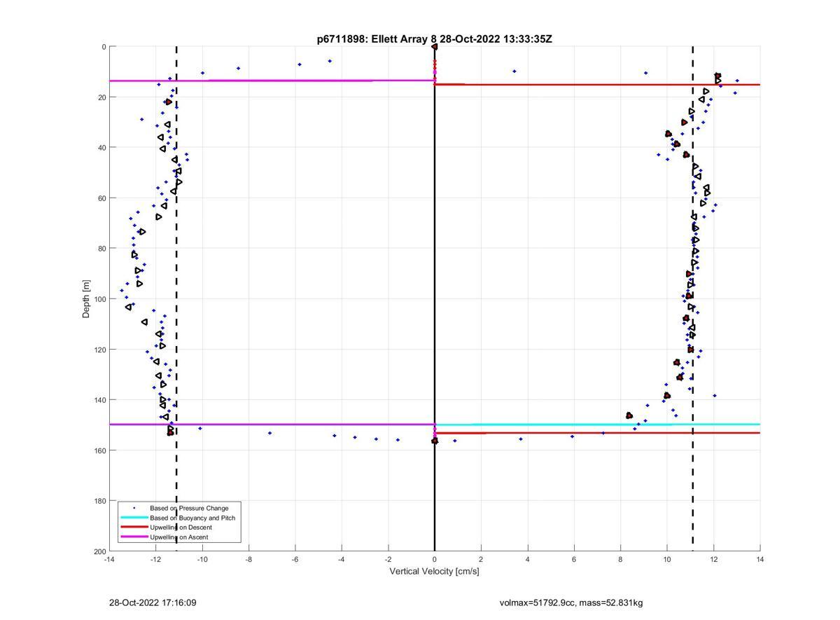Click the '2' velocity axis tick label
The height and width of the screenshot is (620, 840).
tap(481, 559)
